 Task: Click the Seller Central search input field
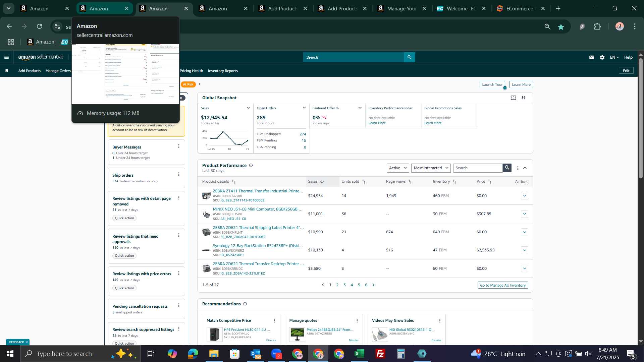354,57
